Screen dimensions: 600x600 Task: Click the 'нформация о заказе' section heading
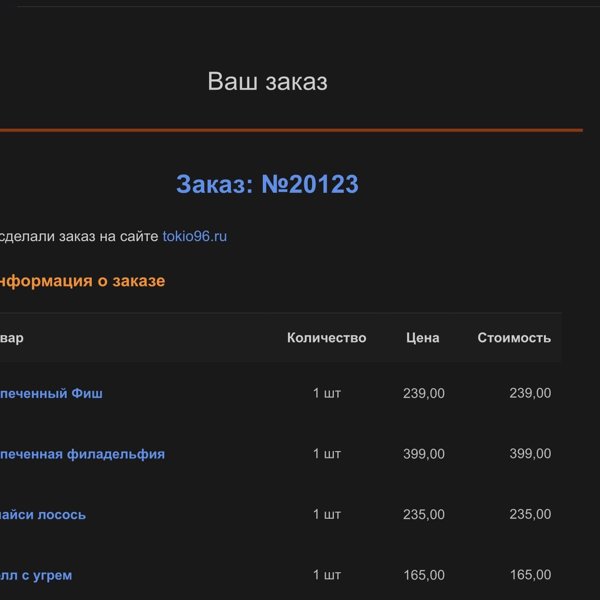coord(82,281)
